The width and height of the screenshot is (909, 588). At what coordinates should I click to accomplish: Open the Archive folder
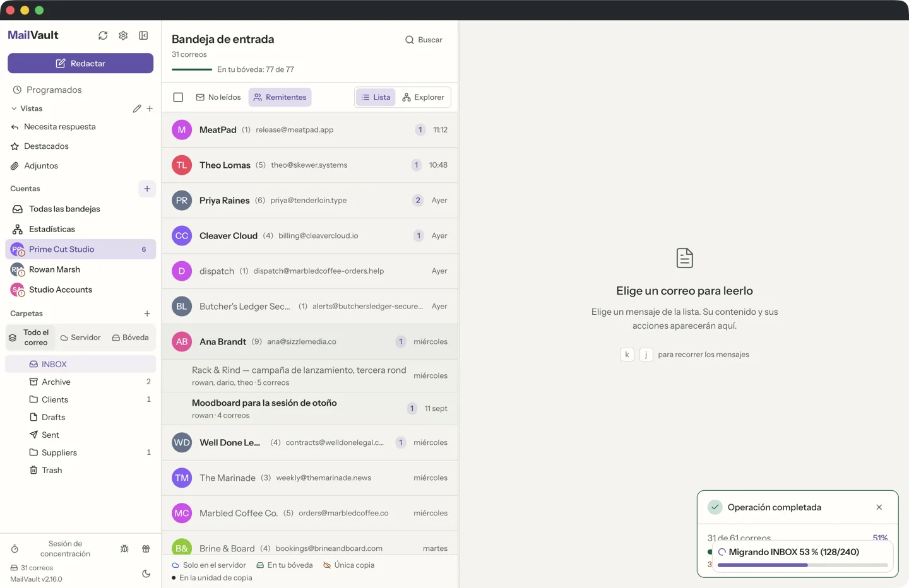(x=81, y=382)
